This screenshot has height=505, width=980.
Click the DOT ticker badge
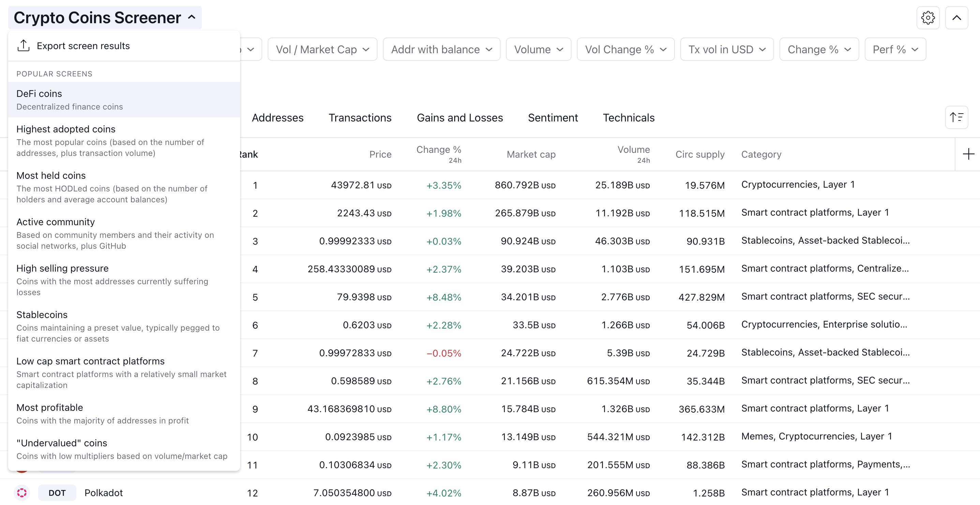click(x=57, y=492)
